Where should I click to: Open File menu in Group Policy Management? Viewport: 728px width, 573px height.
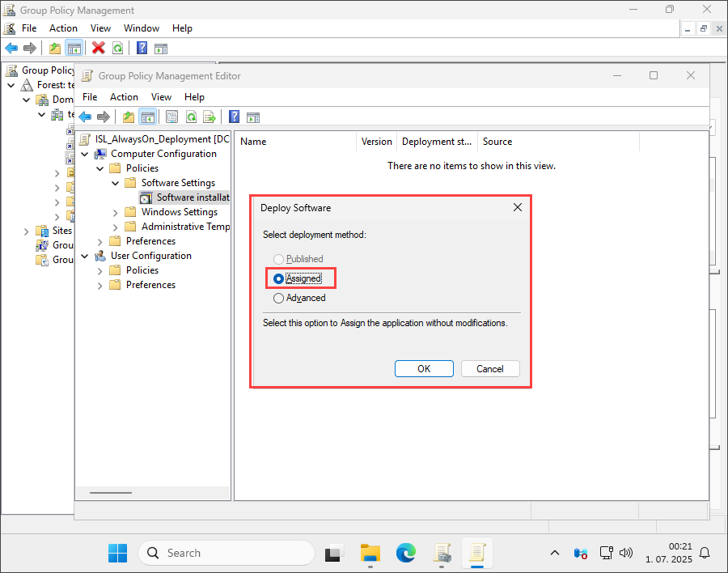[x=29, y=28]
